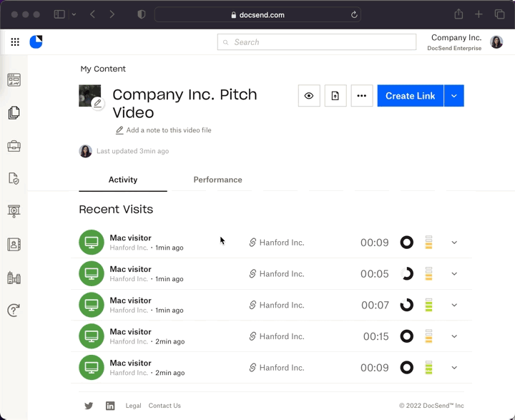This screenshot has height=420, width=515.
Task: Click the engagement bars in 00:07 row
Action: [x=428, y=305]
